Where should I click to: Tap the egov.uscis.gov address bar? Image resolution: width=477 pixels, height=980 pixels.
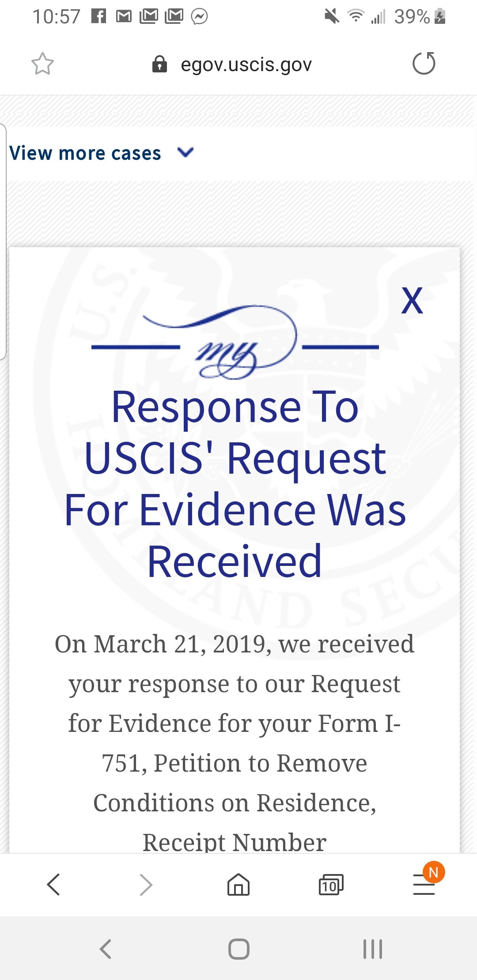tap(246, 64)
